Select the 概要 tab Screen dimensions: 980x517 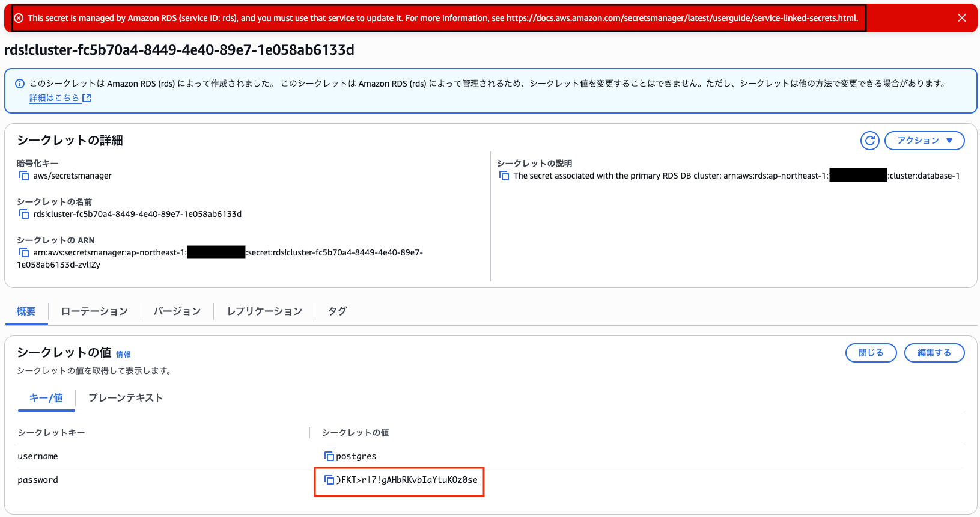click(26, 311)
